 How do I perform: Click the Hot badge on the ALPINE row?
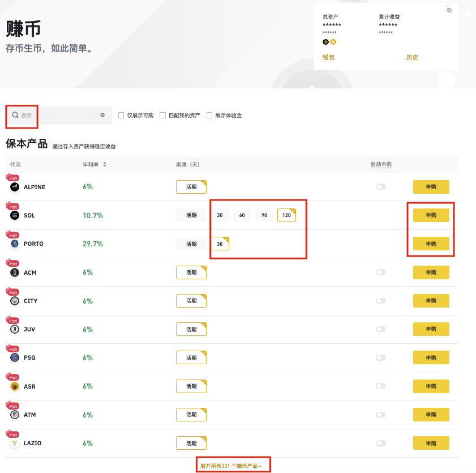click(x=12, y=178)
